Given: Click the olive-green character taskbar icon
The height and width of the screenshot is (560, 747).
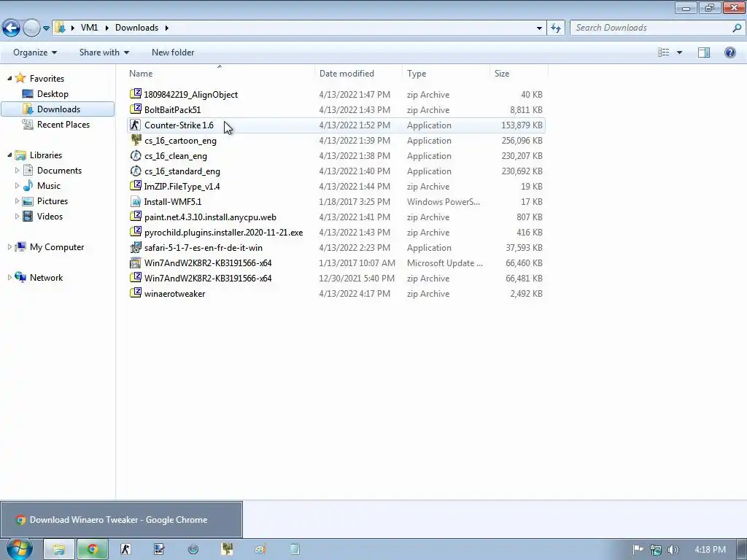Looking at the screenshot, I should point(227,549).
